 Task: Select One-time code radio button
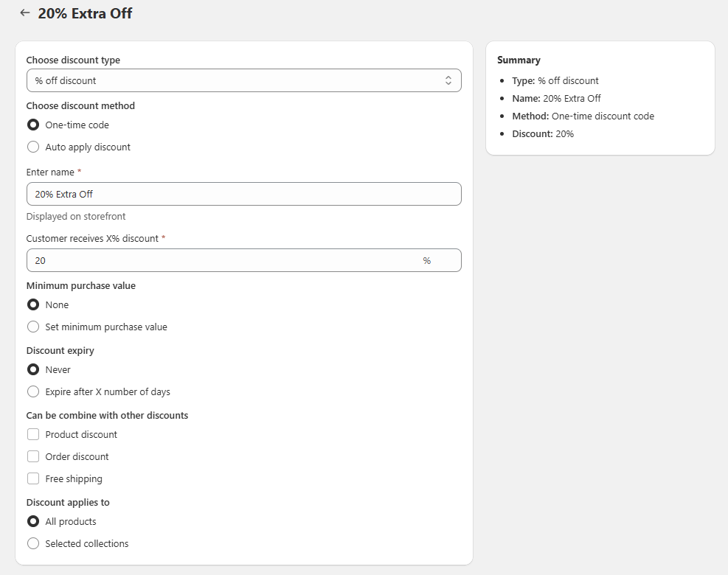point(33,125)
